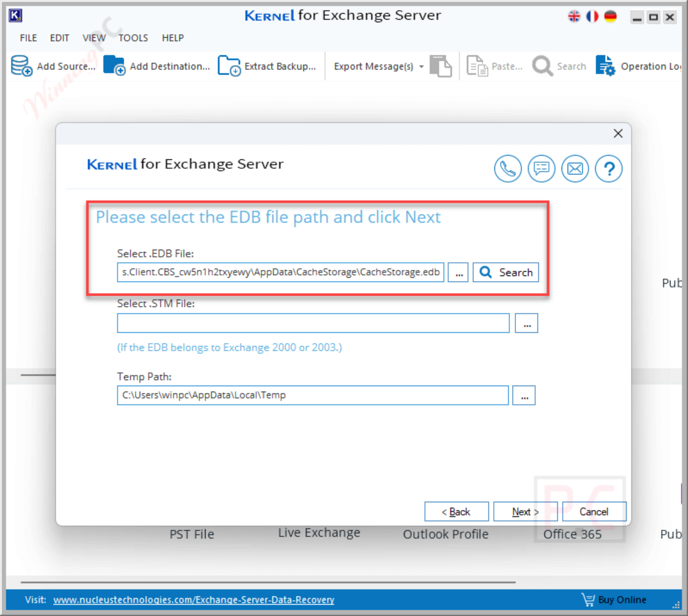Click into the Select .STM File field

tap(313, 323)
